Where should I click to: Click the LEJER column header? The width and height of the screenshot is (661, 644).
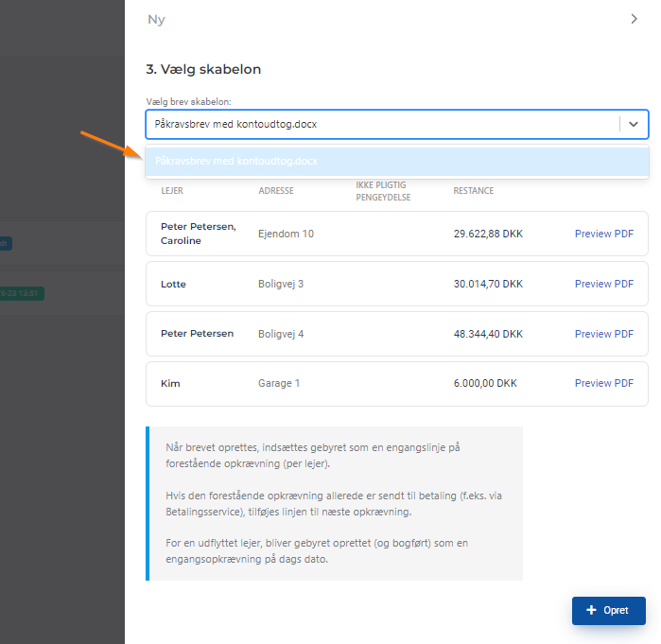click(x=172, y=191)
